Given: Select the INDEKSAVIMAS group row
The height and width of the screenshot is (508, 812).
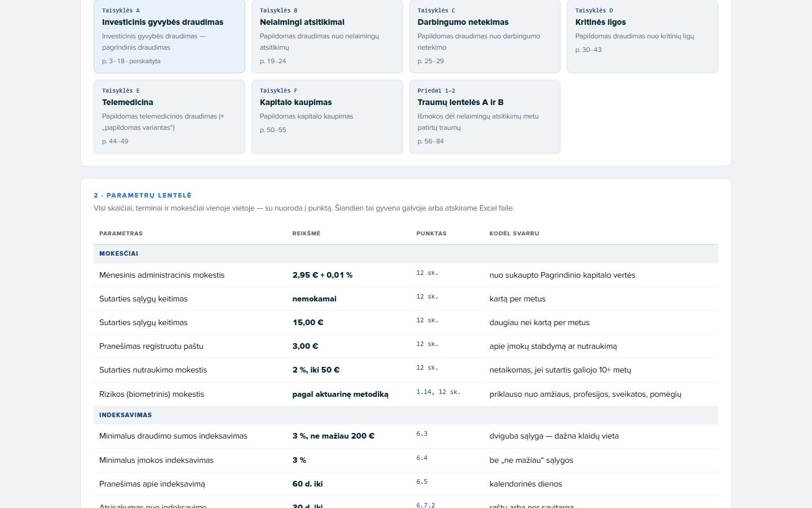Looking at the screenshot, I should coord(406,415).
